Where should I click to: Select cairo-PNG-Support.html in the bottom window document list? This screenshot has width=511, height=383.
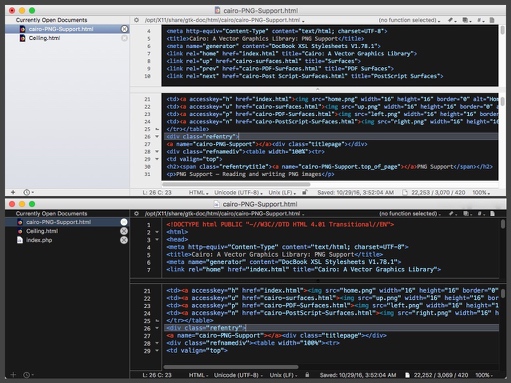67,222
